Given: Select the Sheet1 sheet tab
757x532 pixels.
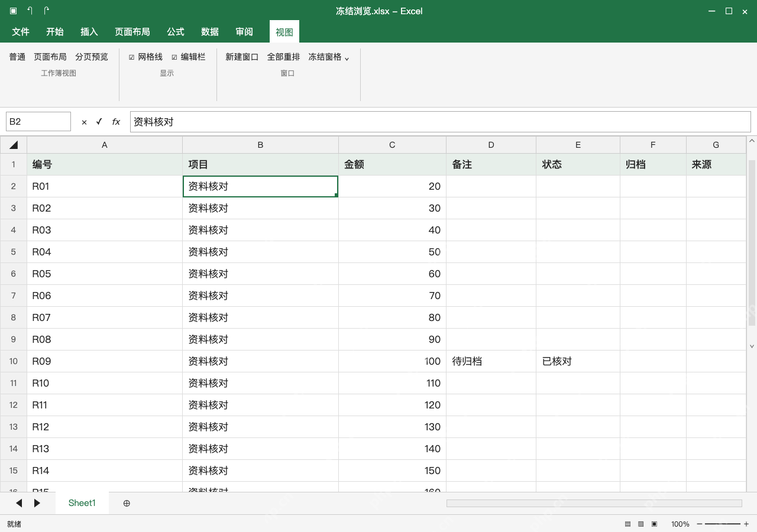Looking at the screenshot, I should pyautogui.click(x=82, y=503).
